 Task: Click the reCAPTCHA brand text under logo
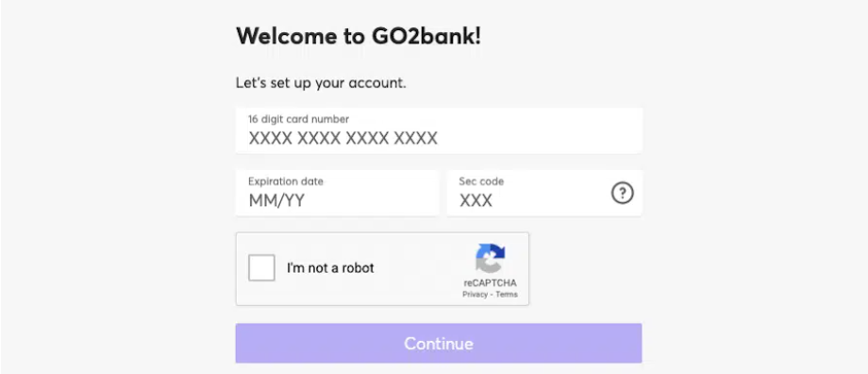[490, 283]
